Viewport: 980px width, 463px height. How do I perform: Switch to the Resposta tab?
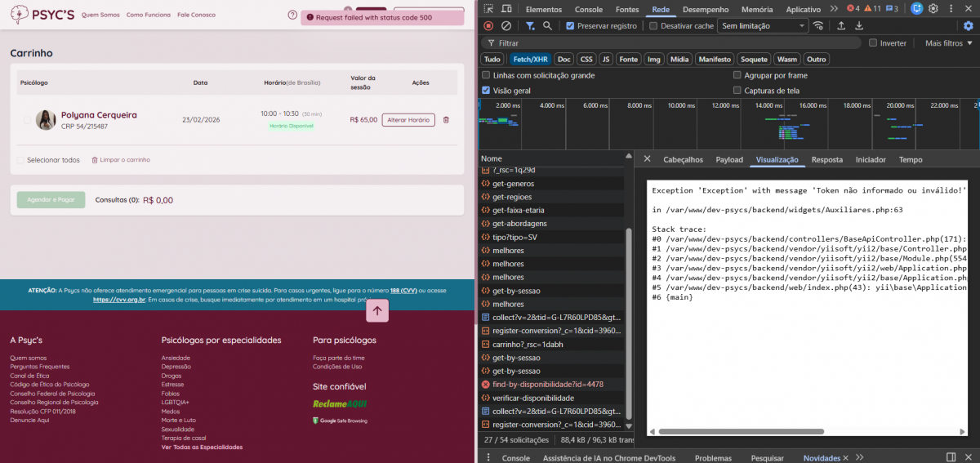tap(826, 160)
